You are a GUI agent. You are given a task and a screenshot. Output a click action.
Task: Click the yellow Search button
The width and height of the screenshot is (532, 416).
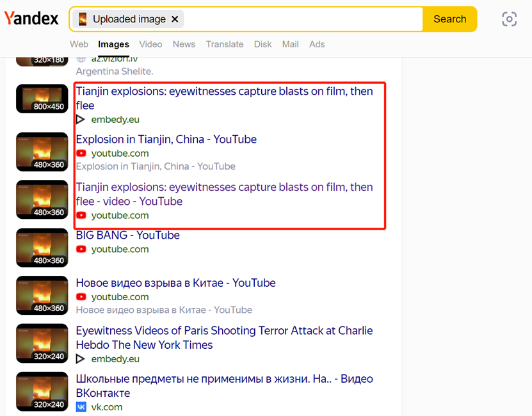[x=449, y=19]
